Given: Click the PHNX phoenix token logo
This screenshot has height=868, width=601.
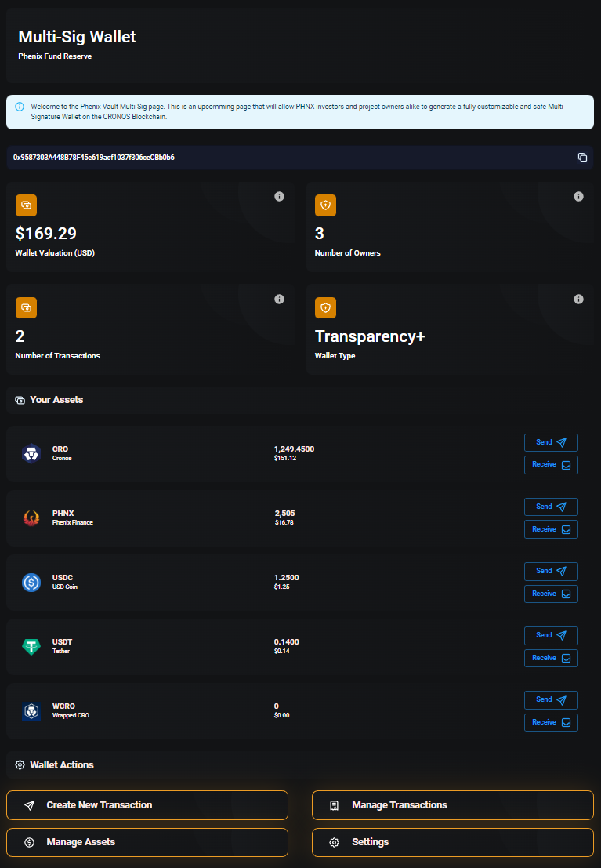Looking at the screenshot, I should pos(31,518).
